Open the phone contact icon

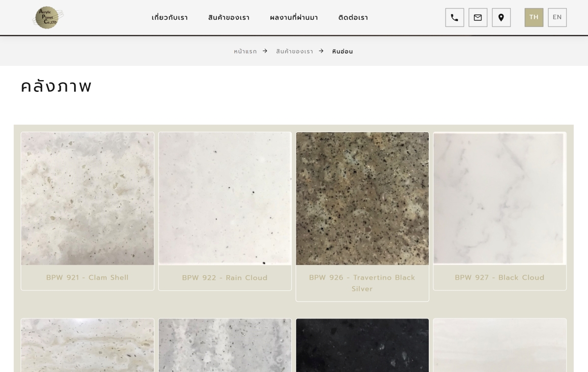(454, 18)
